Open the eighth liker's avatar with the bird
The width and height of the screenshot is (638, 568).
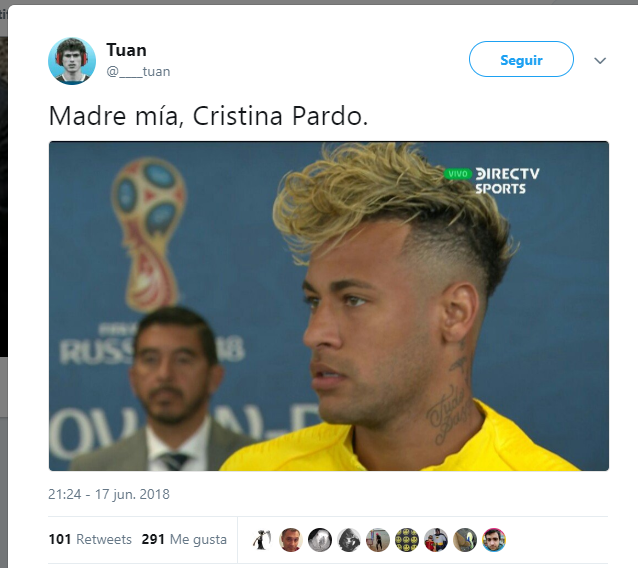pos(465,540)
